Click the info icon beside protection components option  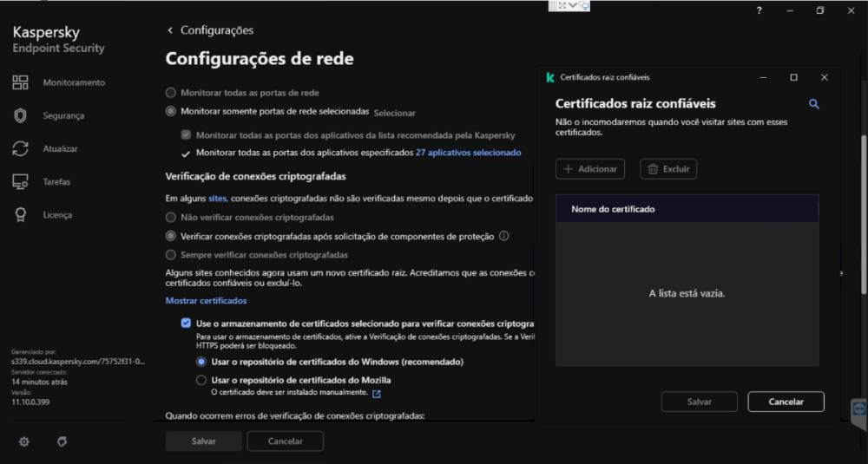pyautogui.click(x=503, y=236)
